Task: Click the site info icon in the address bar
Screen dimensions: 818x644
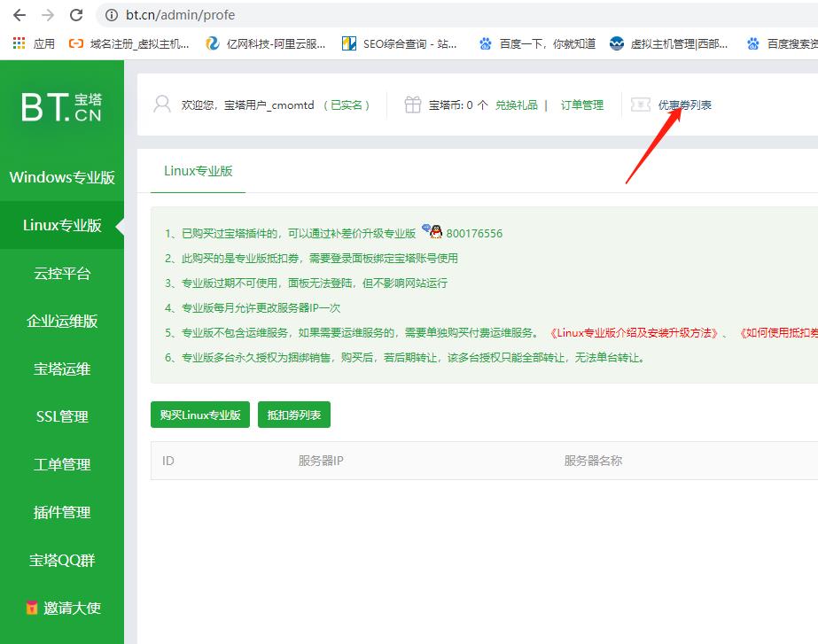Action: click(111, 15)
